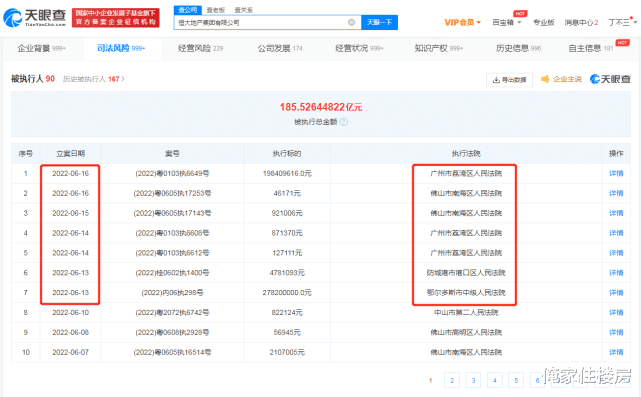Go to page 2 of results
This screenshot has width=641, height=397.
coord(452,380)
